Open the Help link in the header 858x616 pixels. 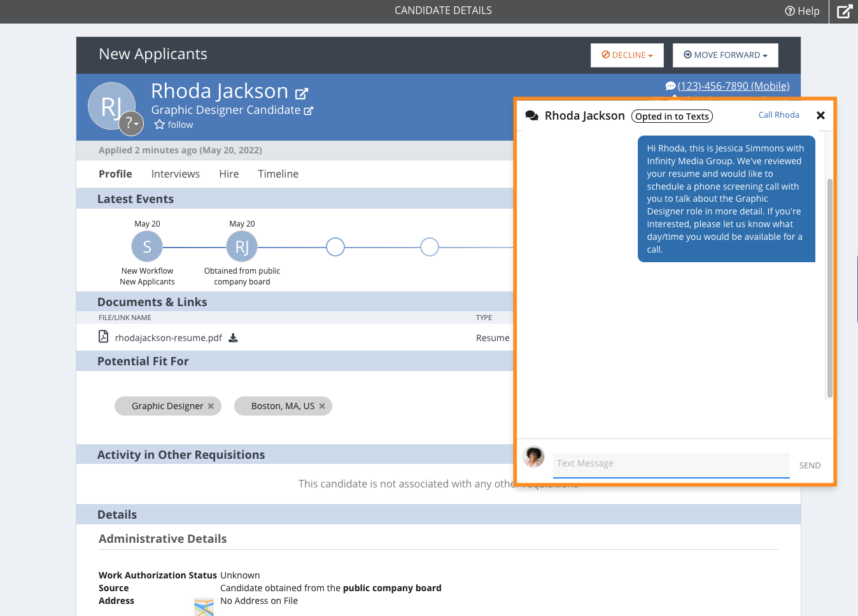[802, 11]
